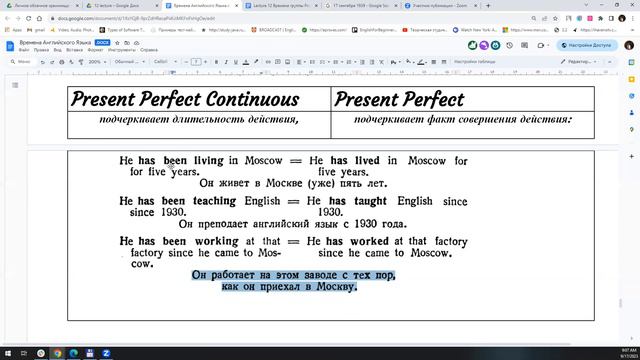This screenshot has height=360, width=640.
Task: Open the Файл menu
Action: [24, 50]
